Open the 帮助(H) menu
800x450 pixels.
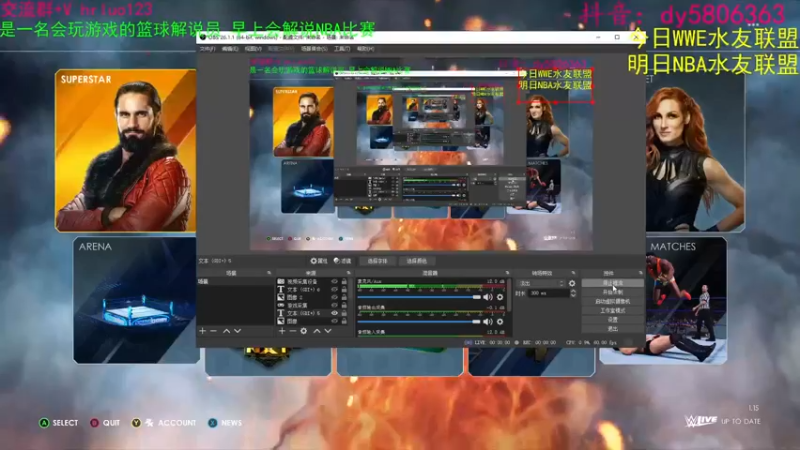(365, 49)
